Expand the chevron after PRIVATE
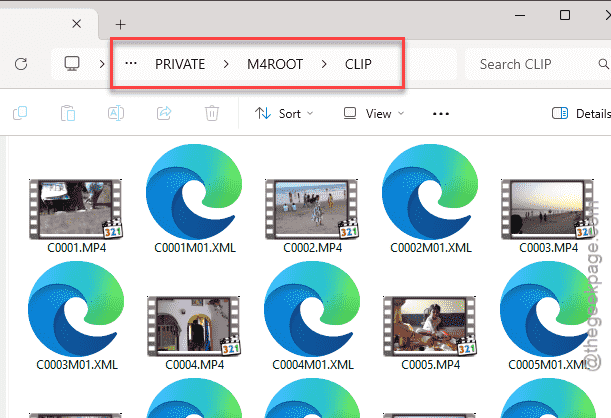611x418 pixels. [226, 64]
